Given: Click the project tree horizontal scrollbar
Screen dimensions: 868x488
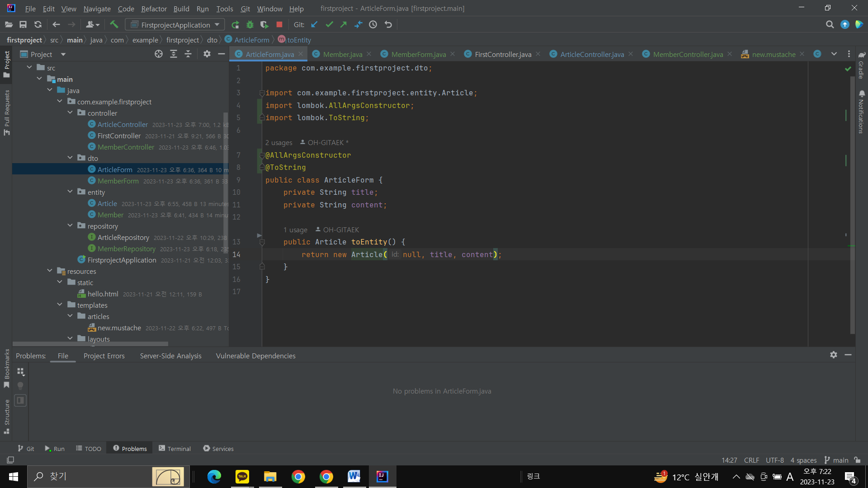Looking at the screenshot, I should (90, 344).
